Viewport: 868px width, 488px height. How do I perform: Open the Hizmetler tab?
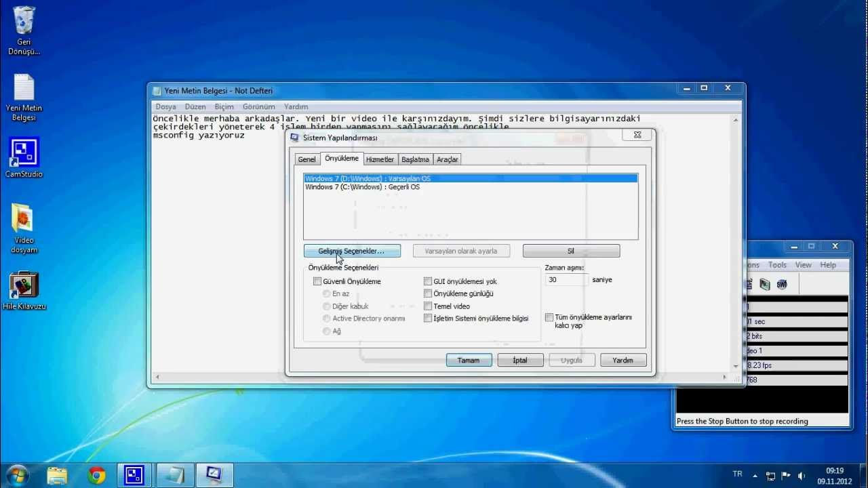[x=380, y=159]
